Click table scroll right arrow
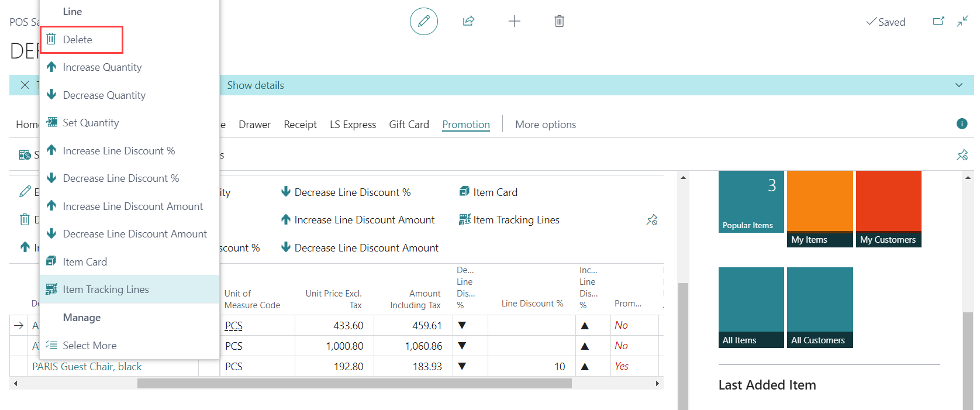The width and height of the screenshot is (980, 410). (x=657, y=384)
